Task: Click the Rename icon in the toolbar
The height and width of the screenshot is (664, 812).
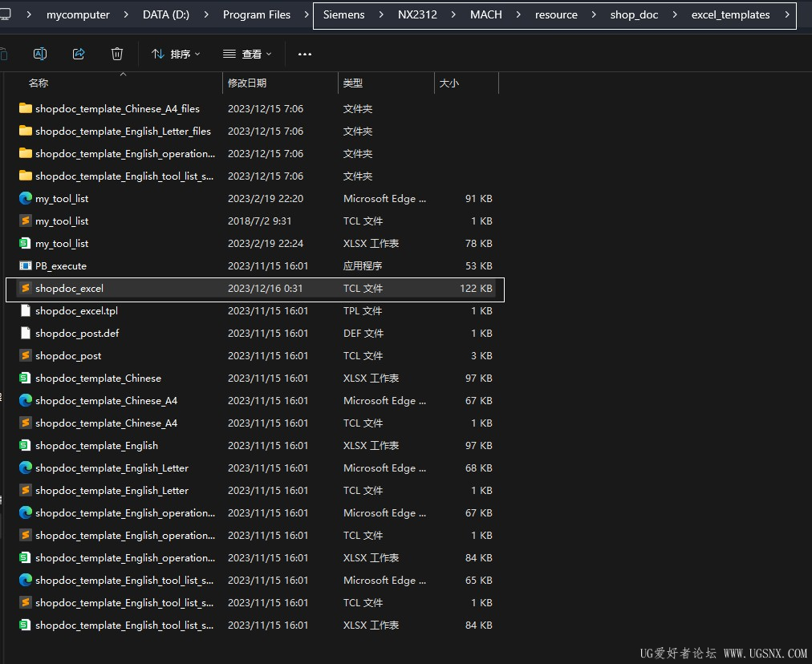Action: pos(40,54)
